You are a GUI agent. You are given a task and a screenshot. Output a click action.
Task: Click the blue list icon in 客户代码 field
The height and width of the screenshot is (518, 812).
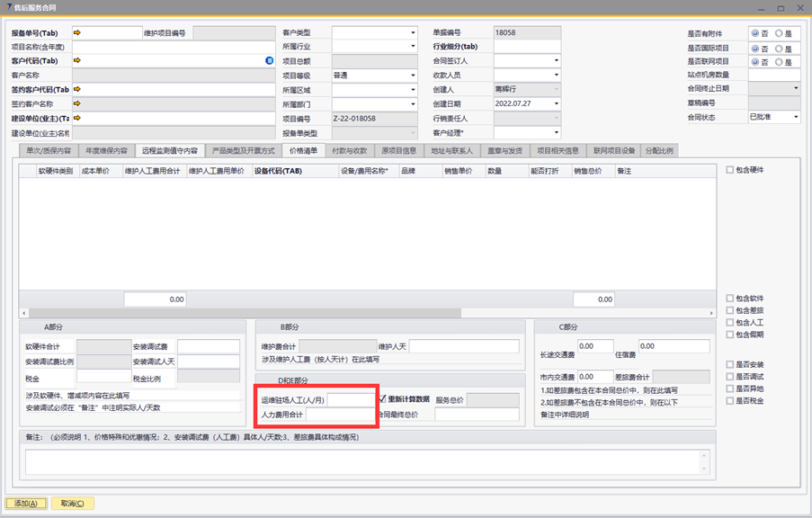(x=269, y=61)
